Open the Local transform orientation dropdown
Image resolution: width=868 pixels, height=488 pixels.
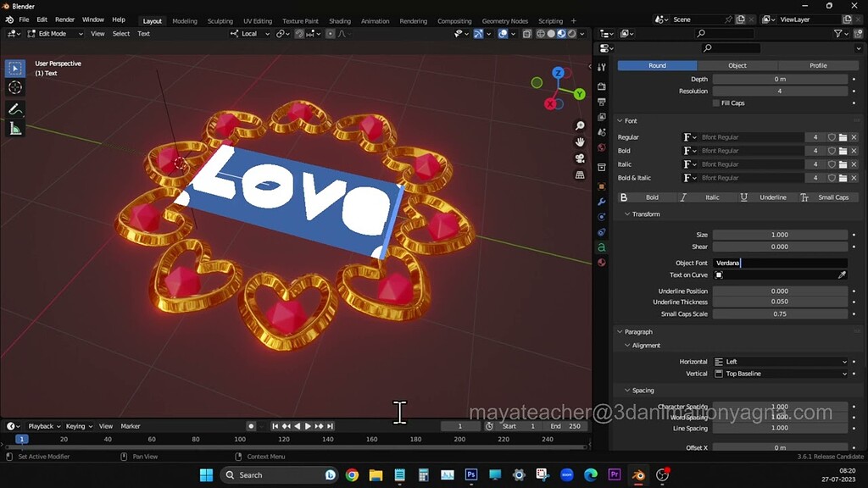coord(250,34)
